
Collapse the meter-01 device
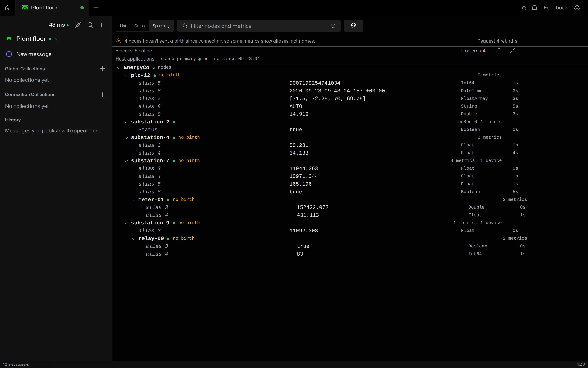click(133, 200)
